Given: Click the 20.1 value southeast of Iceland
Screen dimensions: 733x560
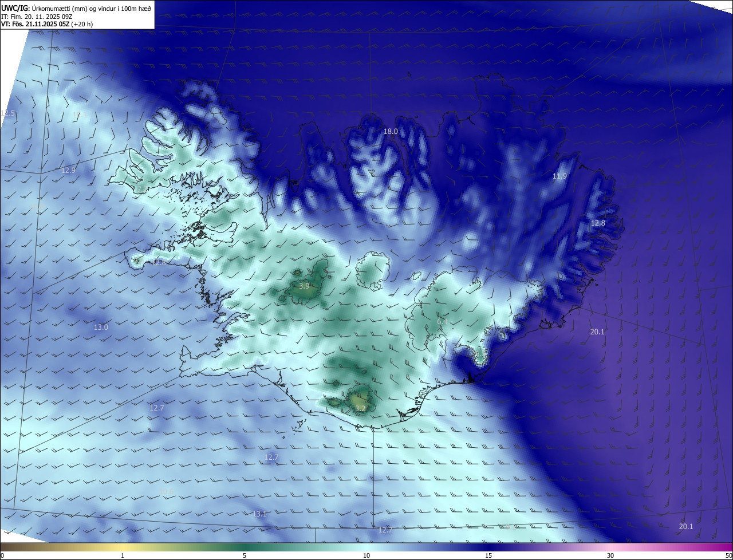Looking at the screenshot, I should click(597, 332).
